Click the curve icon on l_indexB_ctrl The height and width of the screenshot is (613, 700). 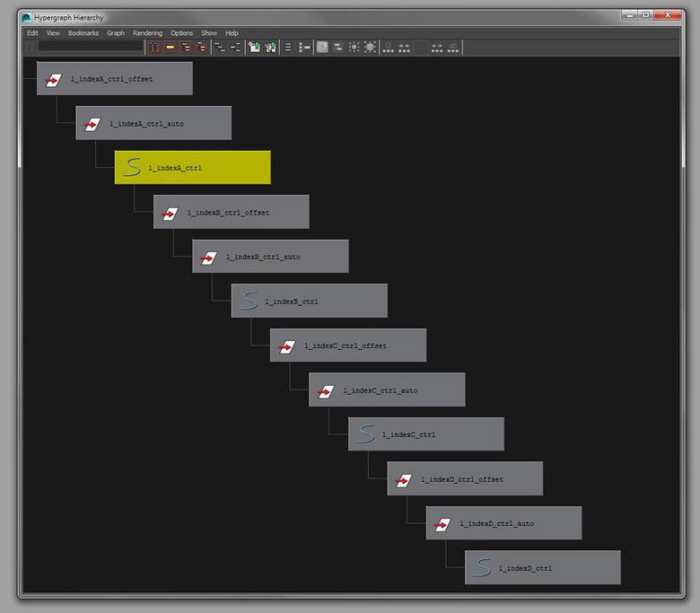[249, 301]
